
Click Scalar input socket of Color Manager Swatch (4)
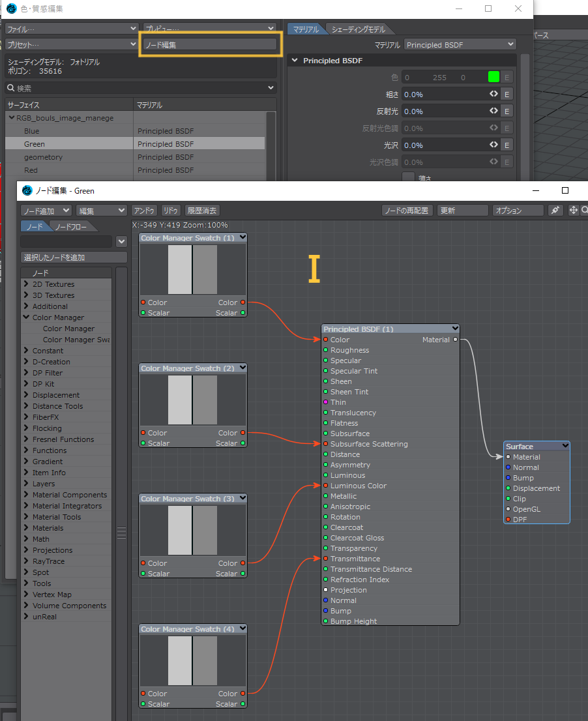pos(143,704)
